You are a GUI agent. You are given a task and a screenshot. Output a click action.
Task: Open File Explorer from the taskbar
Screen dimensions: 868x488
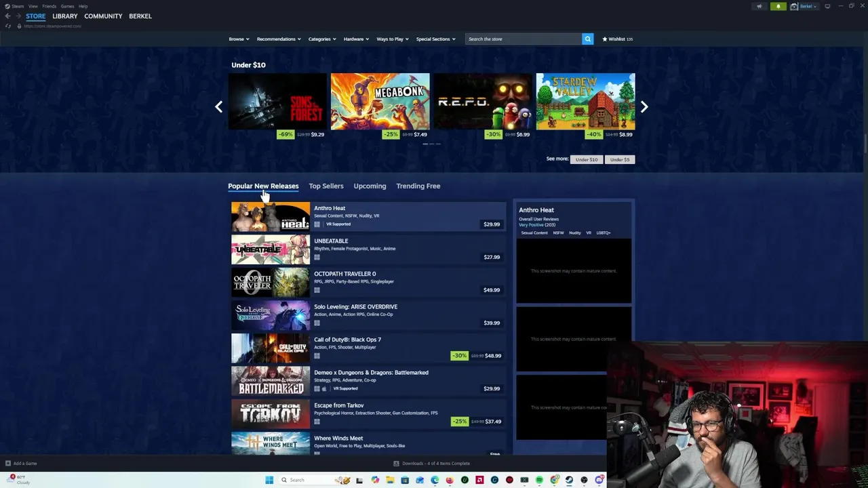pos(390,480)
